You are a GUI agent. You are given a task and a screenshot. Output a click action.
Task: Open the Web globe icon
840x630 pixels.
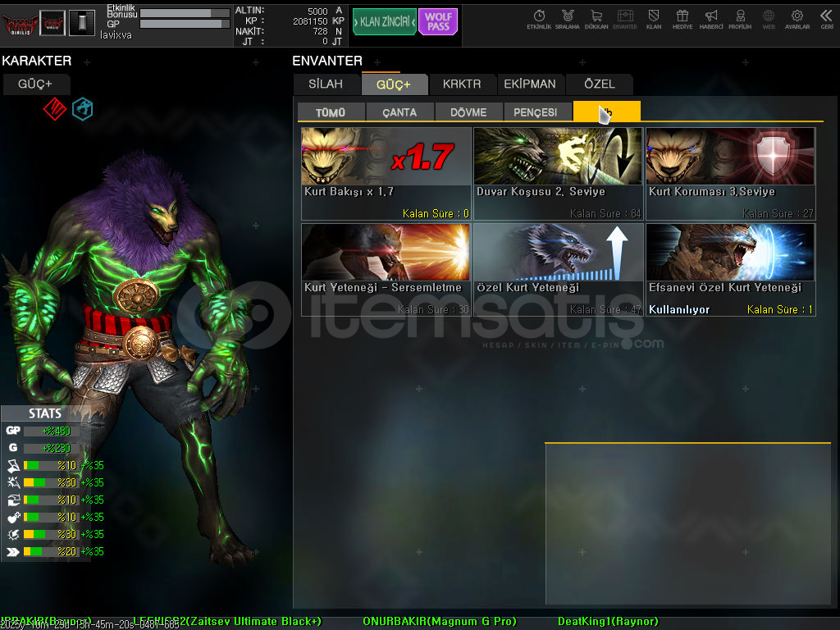click(x=768, y=20)
